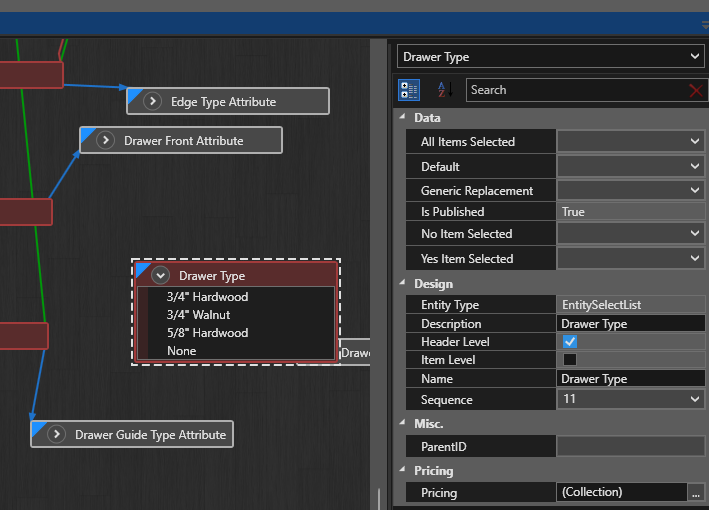Open the Sequence dropdown
709x510 pixels.
point(695,400)
